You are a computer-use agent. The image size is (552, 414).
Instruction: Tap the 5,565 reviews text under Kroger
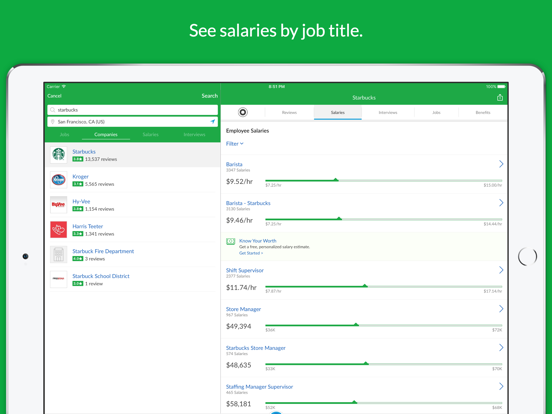point(100,184)
